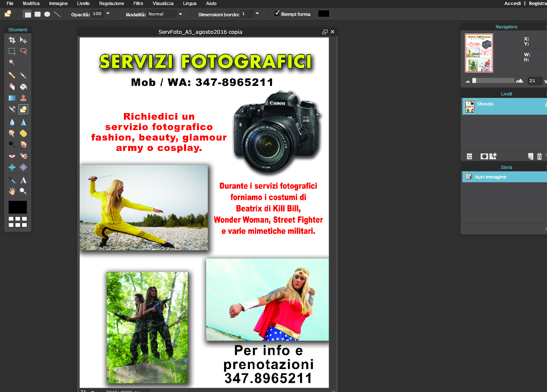The width and height of the screenshot is (547, 392).
Task: Choose the line shape option
Action: 57,14
